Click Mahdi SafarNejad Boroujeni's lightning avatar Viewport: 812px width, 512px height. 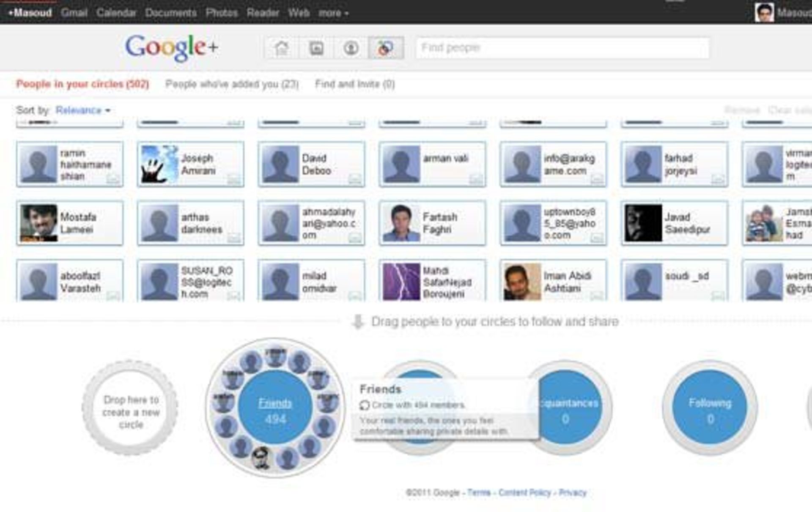click(401, 282)
